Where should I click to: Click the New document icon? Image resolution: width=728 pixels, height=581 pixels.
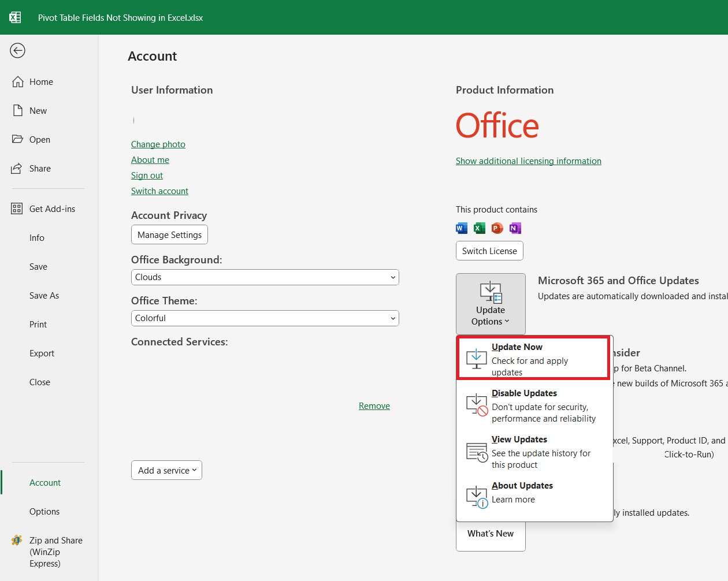(18, 111)
